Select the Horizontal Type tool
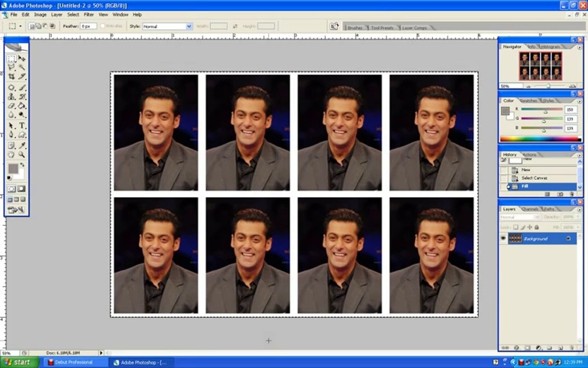The width and height of the screenshot is (588, 368). tap(22, 125)
